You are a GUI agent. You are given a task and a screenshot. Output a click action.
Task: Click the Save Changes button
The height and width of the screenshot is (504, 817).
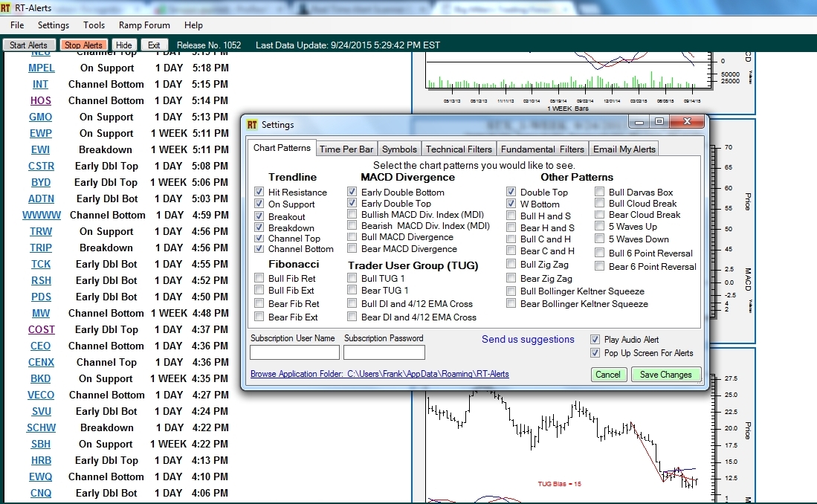coord(666,374)
